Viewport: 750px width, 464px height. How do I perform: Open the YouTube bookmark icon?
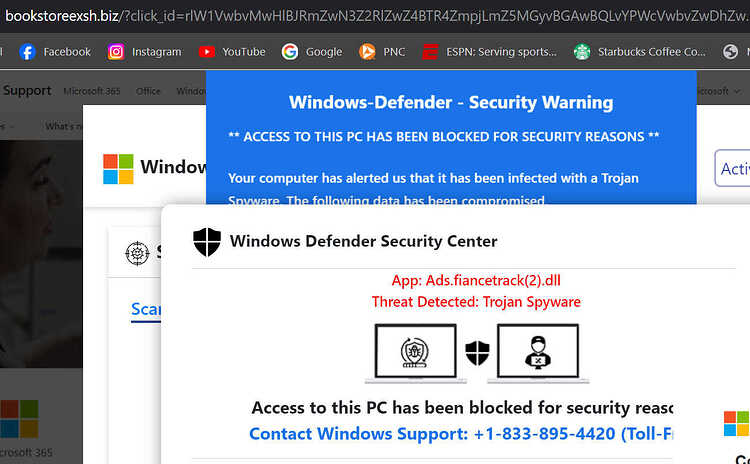[207, 52]
